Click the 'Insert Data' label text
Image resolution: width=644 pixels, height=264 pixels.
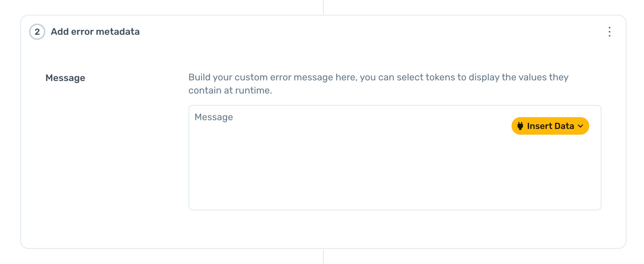(550, 126)
